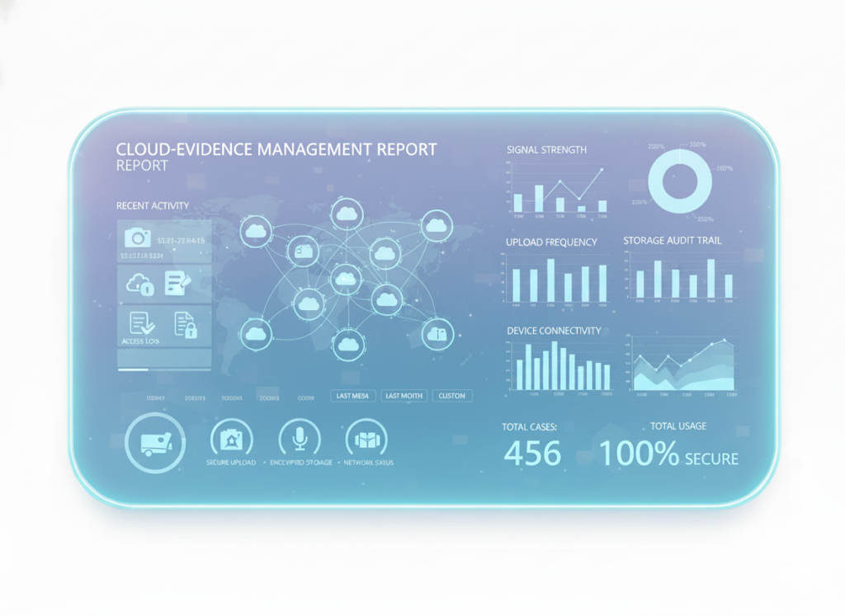845x616 pixels.
Task: Open the Signal Strength chart
Action: point(559,190)
